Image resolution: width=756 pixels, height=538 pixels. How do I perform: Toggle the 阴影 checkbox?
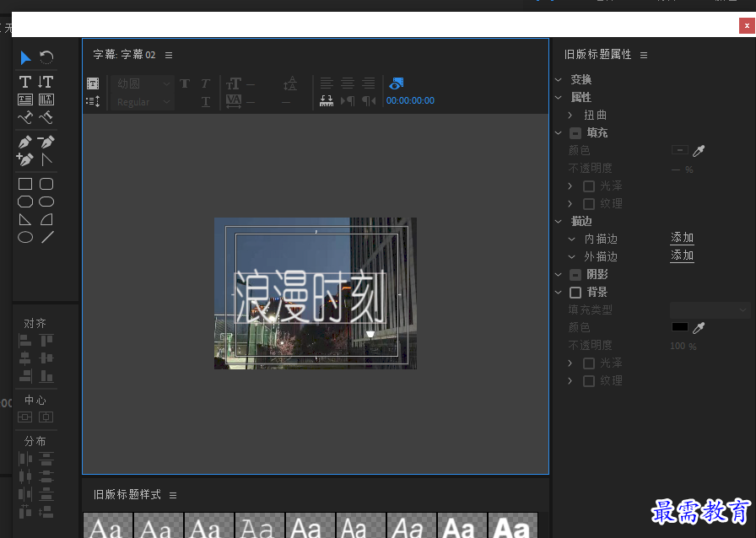tap(575, 275)
